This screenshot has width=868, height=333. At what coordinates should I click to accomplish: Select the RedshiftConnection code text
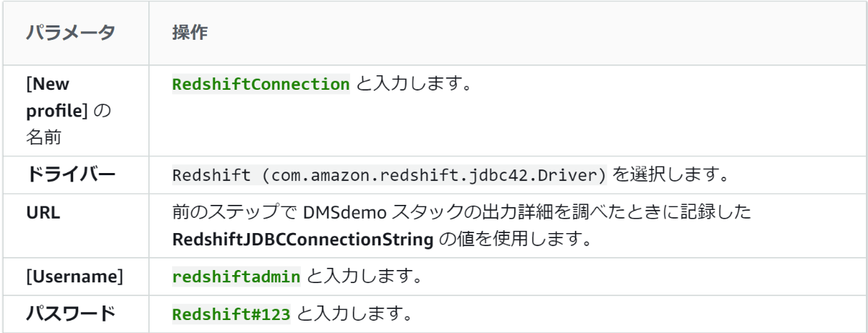click(x=260, y=84)
